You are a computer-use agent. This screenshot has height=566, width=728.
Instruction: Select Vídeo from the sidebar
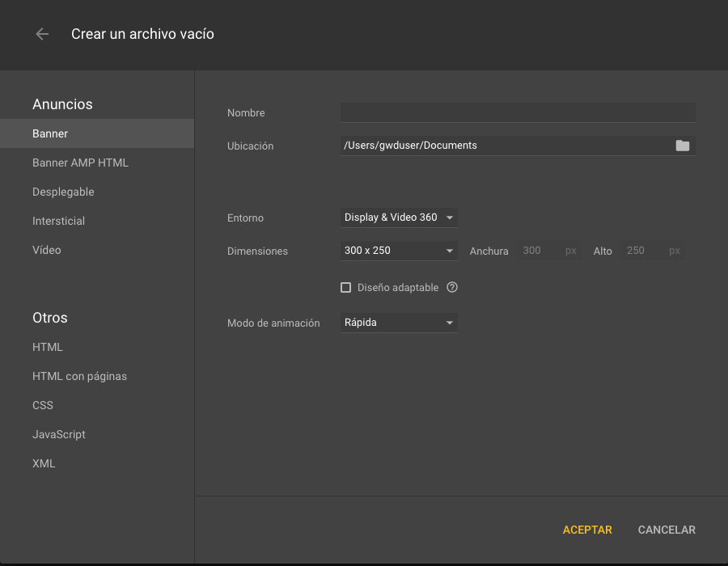pos(47,250)
